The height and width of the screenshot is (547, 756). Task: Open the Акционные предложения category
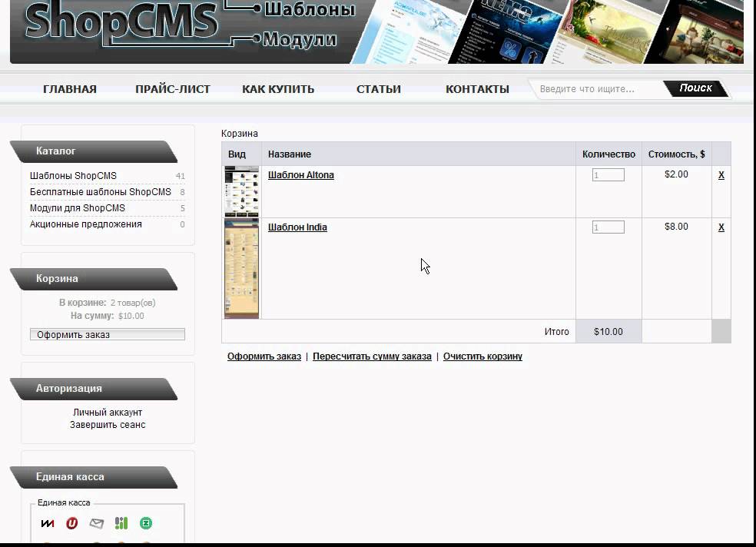click(x=86, y=224)
